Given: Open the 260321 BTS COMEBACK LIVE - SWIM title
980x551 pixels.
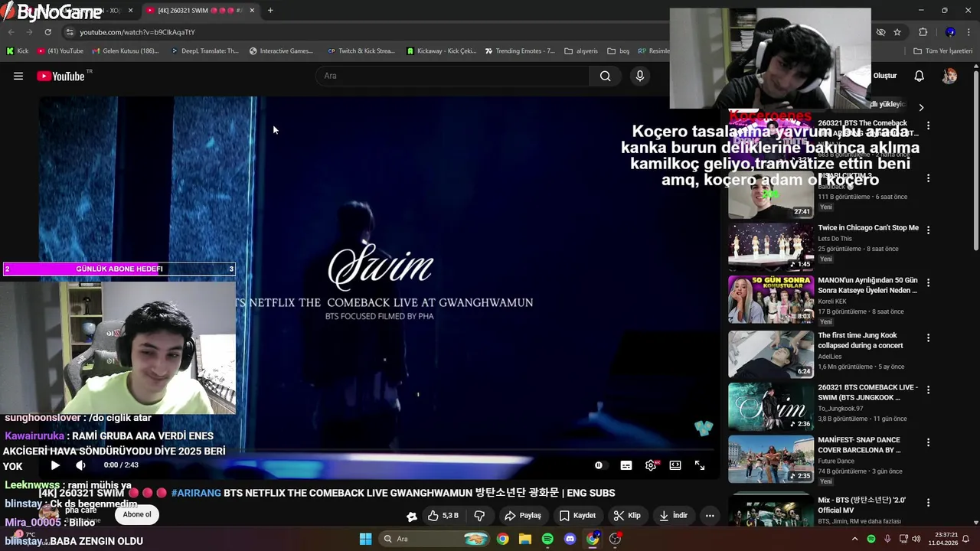Looking at the screenshot, I should click(867, 393).
